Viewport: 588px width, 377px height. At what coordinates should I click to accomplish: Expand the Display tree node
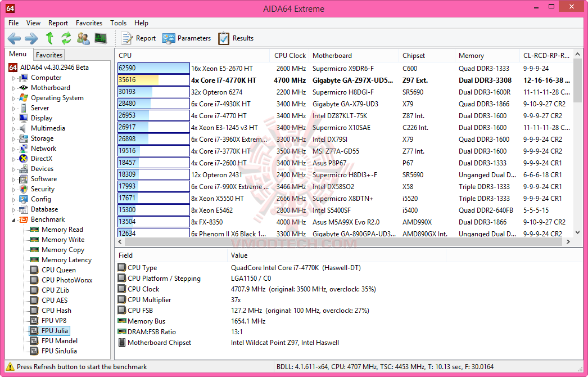click(x=14, y=119)
